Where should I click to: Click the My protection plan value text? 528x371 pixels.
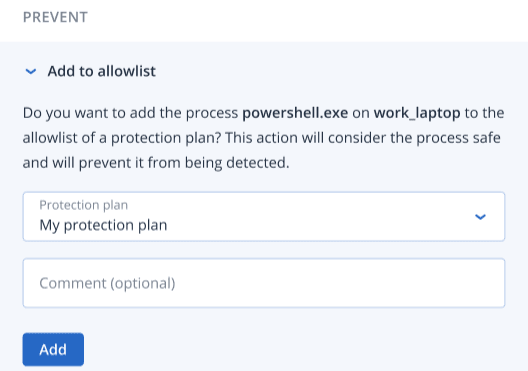click(103, 225)
